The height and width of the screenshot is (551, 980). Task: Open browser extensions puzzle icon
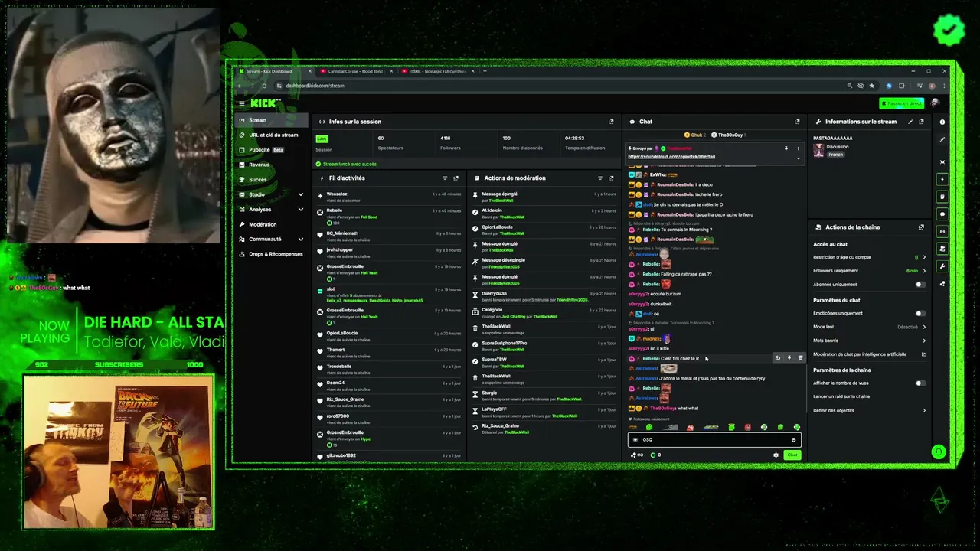[902, 86]
